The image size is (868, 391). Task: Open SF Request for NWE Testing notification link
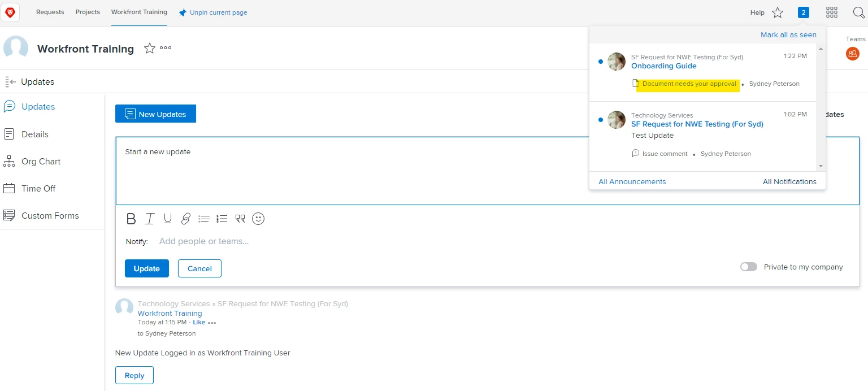click(x=697, y=124)
